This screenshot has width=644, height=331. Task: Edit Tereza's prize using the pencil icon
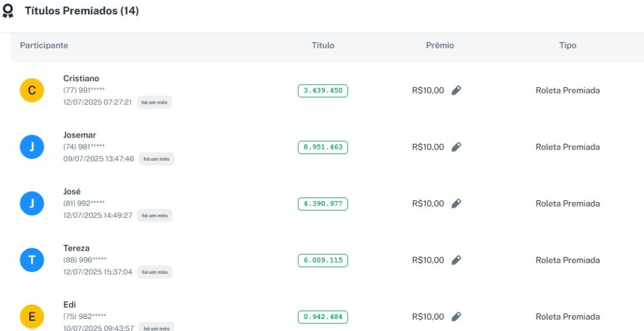coord(457,260)
